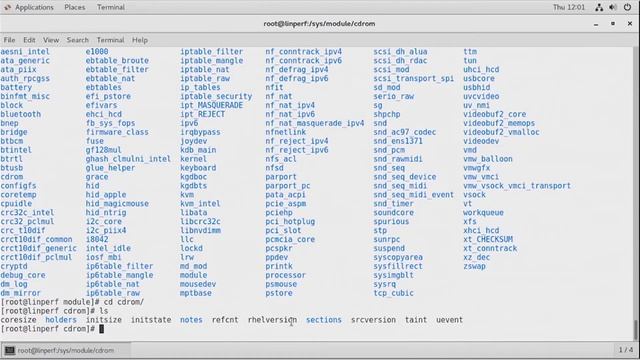Open the Edit menu

click(x=29, y=40)
